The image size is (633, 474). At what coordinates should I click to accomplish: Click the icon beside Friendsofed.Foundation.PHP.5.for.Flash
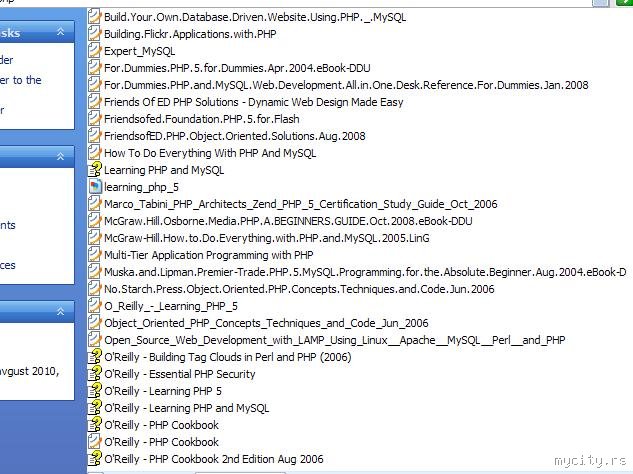click(x=94, y=119)
